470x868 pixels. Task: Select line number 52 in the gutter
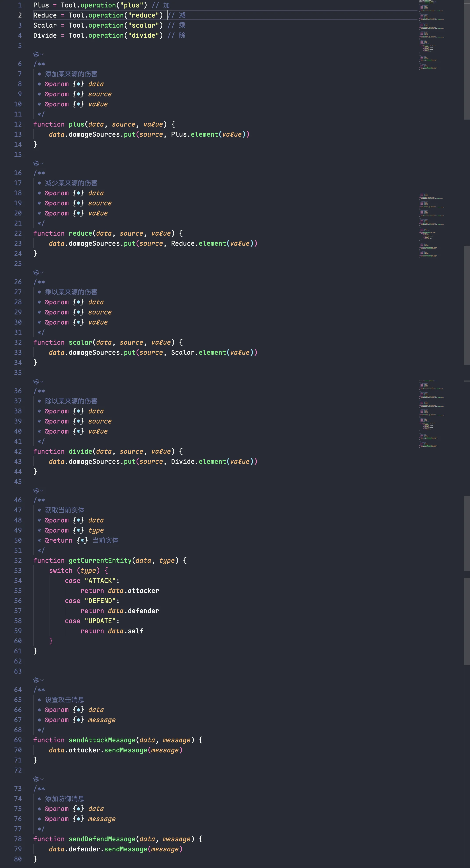[18, 560]
